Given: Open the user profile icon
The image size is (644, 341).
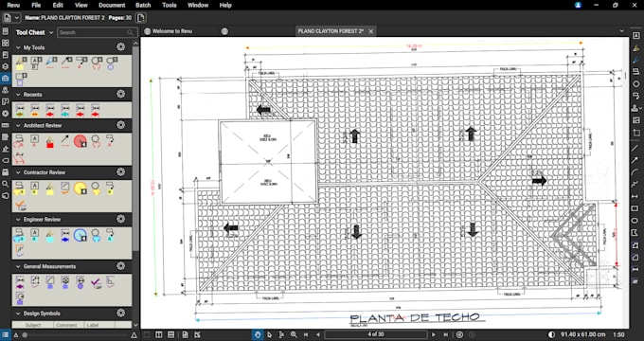Looking at the screenshot, I should click(579, 6).
